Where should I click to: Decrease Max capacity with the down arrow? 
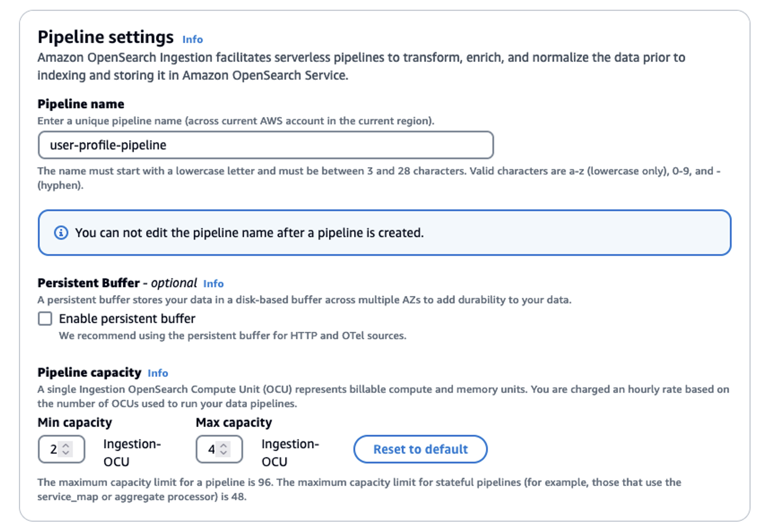[224, 453]
